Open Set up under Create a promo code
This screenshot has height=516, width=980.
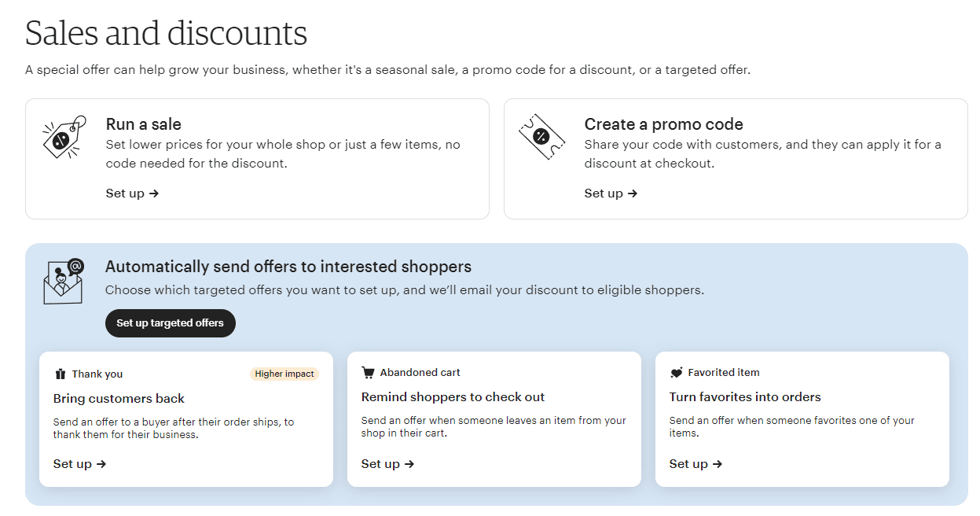click(x=611, y=193)
